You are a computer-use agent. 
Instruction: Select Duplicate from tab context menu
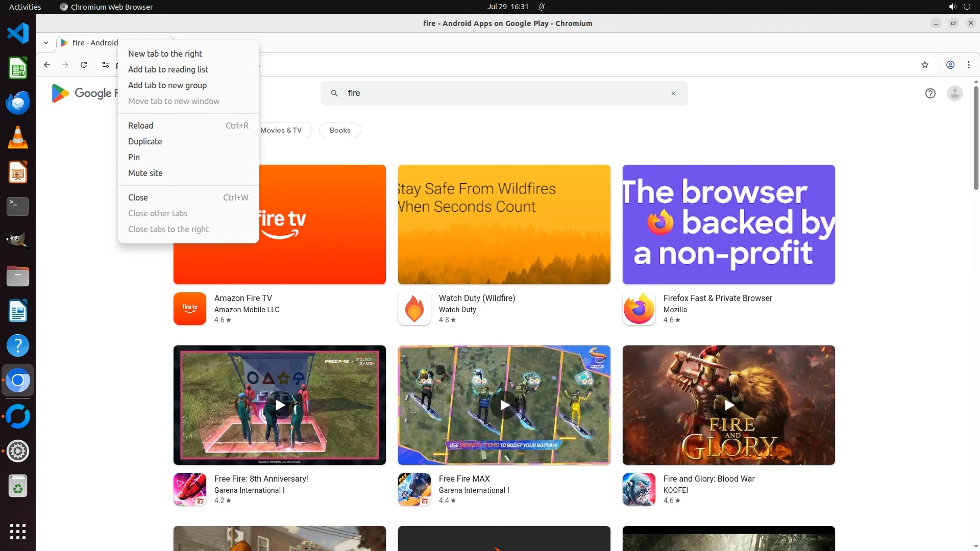tap(145, 141)
